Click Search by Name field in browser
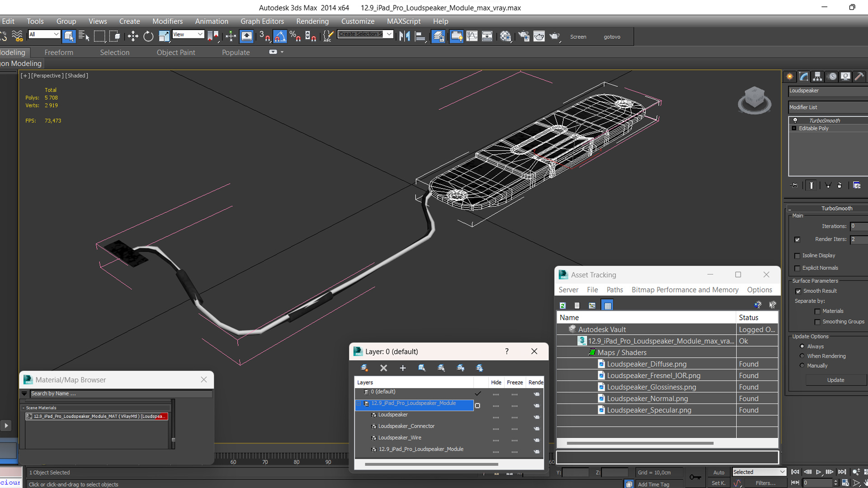This screenshot has height=488, width=868. (x=121, y=394)
